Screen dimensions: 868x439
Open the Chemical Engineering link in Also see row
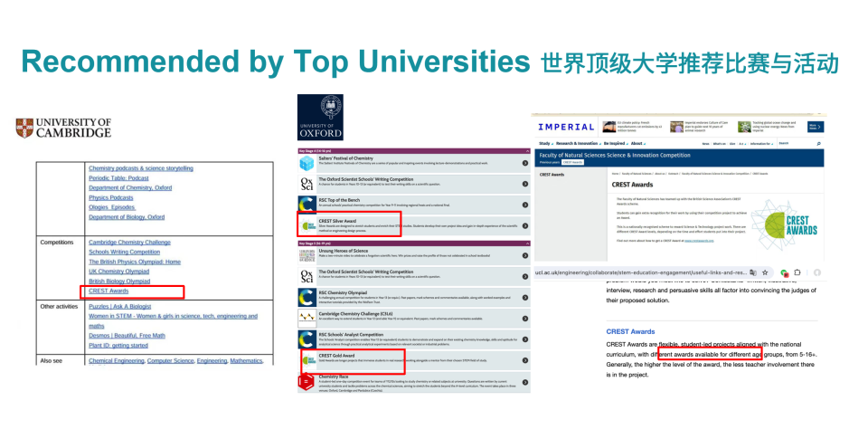coord(117,361)
